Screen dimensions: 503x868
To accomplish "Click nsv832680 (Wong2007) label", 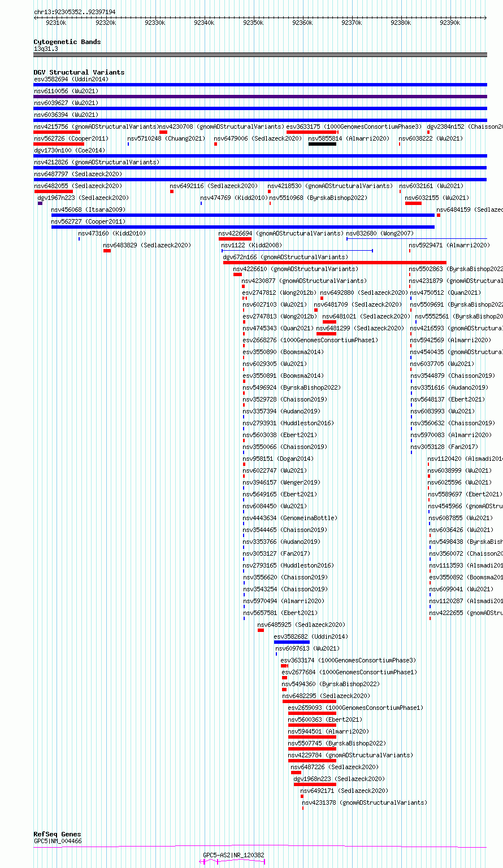I will tap(380, 233).
